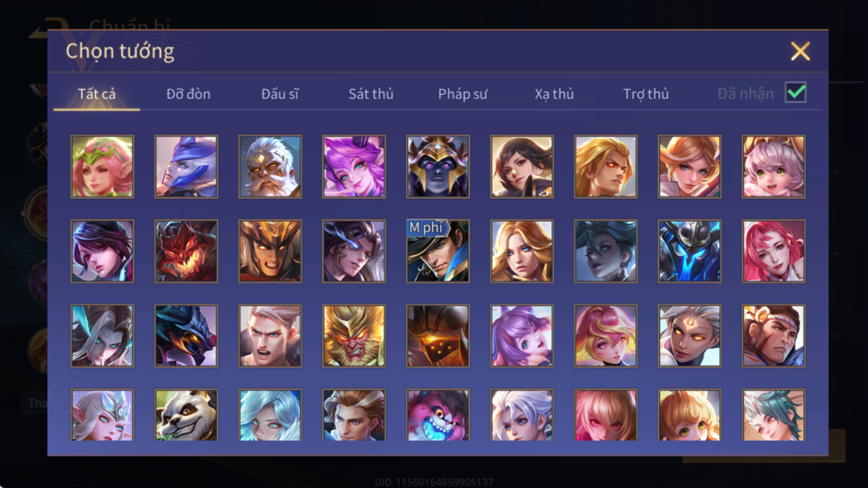Show the 'Pháp sư' hero category
The width and height of the screenshot is (868, 488).
(463, 94)
